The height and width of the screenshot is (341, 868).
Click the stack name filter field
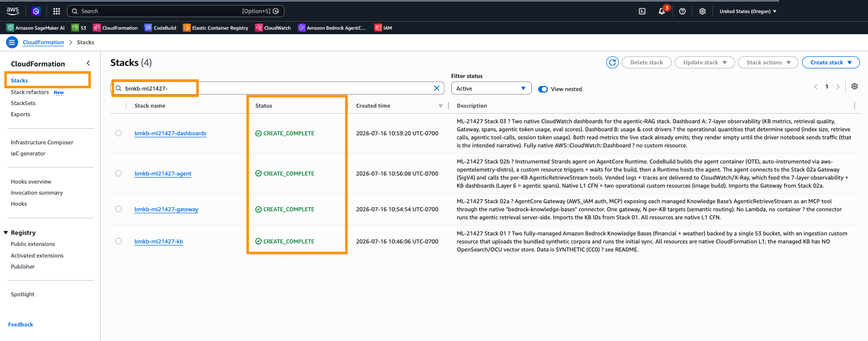click(x=277, y=88)
